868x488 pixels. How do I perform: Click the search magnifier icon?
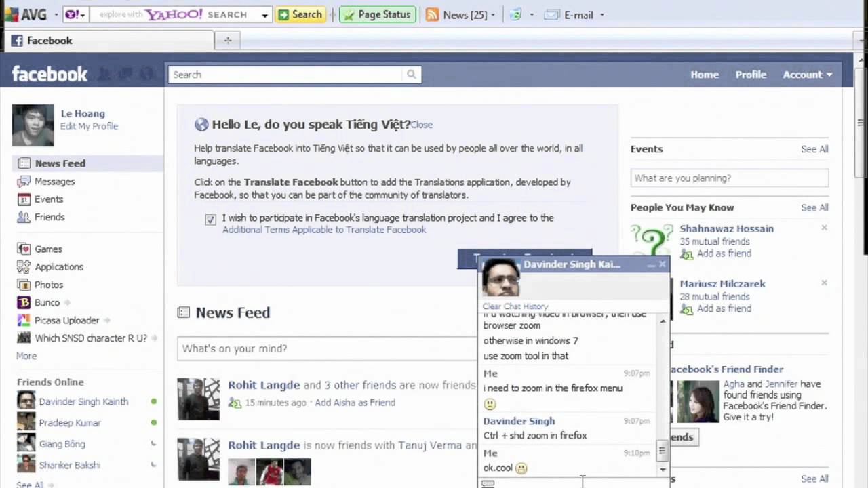(x=411, y=75)
